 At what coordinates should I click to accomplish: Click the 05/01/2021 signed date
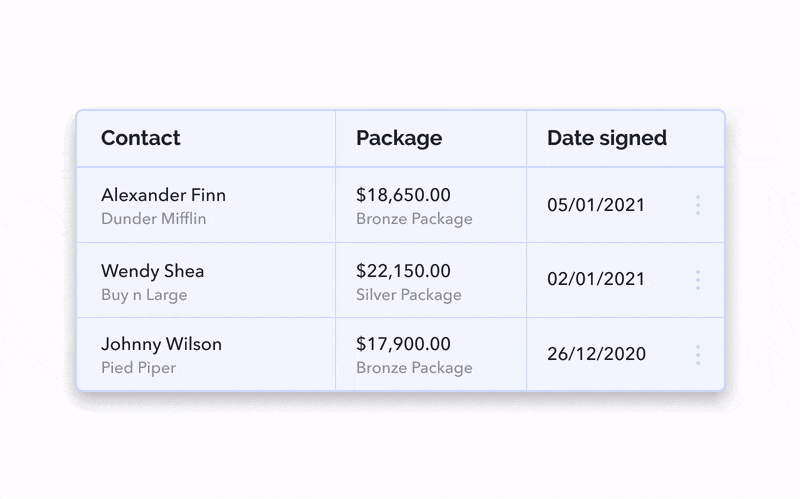596,205
